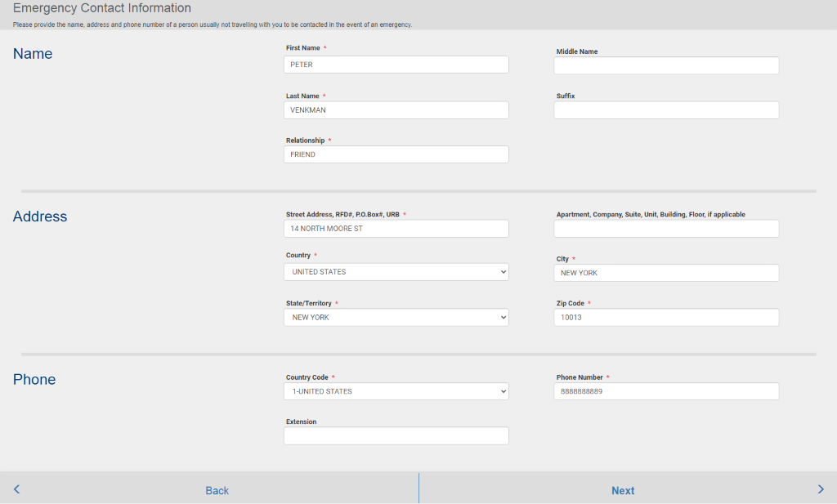Open the Country Code dropdown
The image size is (837, 504).
pyautogui.click(x=396, y=392)
